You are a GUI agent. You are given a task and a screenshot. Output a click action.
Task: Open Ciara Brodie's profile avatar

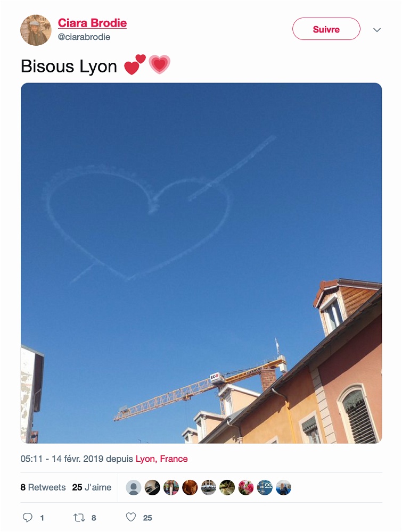[x=36, y=30]
